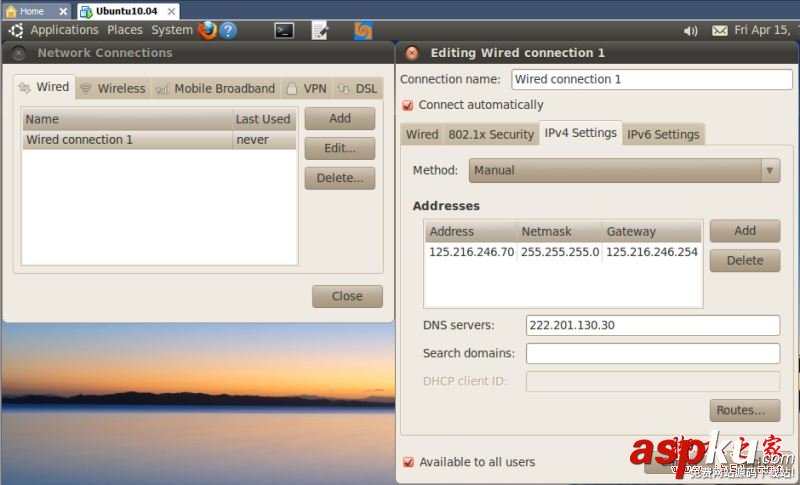Click the DNS servers field
Image resolution: width=800 pixels, height=485 pixels.
[x=653, y=325]
